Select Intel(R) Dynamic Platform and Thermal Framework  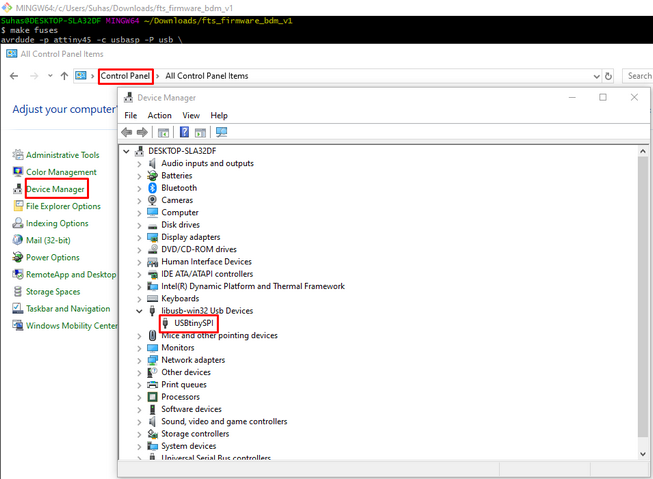pyautogui.click(x=253, y=286)
